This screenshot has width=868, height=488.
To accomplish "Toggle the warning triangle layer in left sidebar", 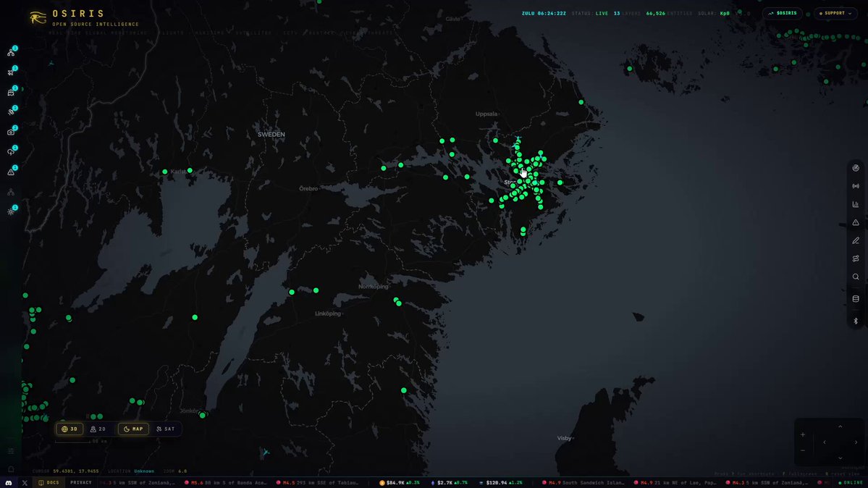I will tap(11, 172).
